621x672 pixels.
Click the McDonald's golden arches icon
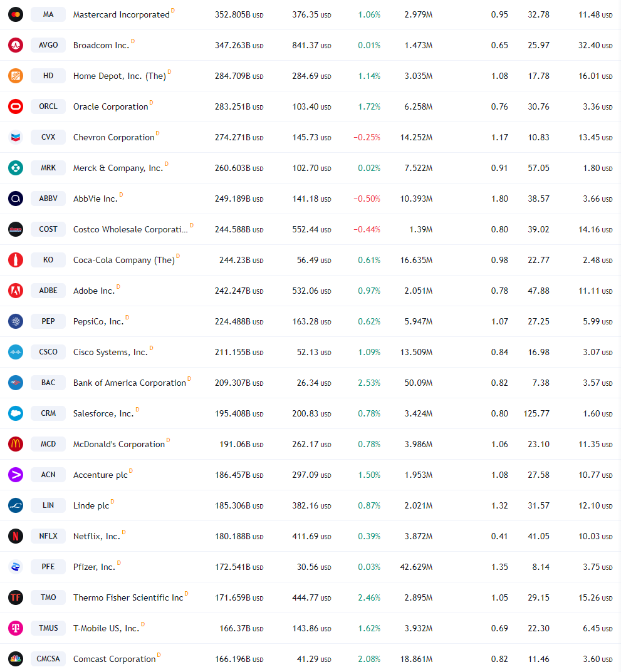click(16, 444)
